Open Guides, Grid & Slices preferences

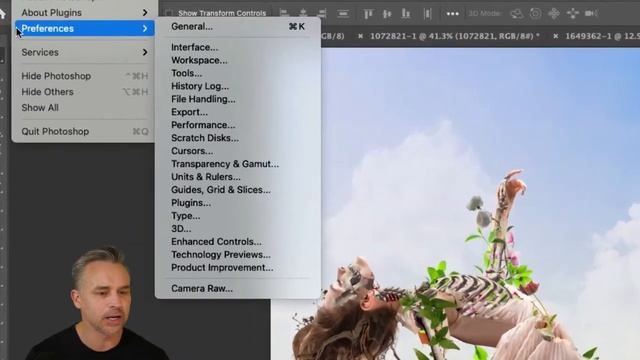[x=238, y=190]
